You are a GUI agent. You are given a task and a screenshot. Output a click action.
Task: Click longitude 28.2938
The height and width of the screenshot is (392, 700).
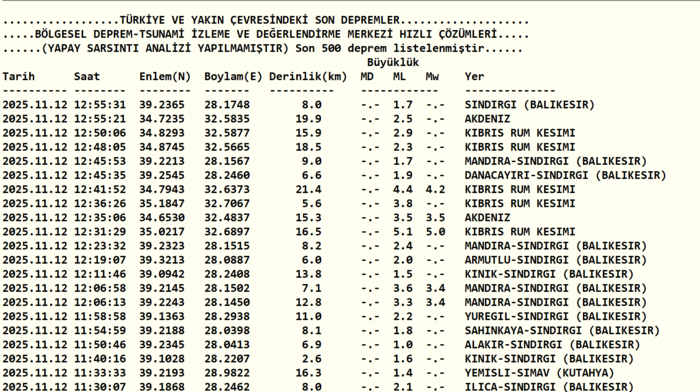tap(227, 317)
